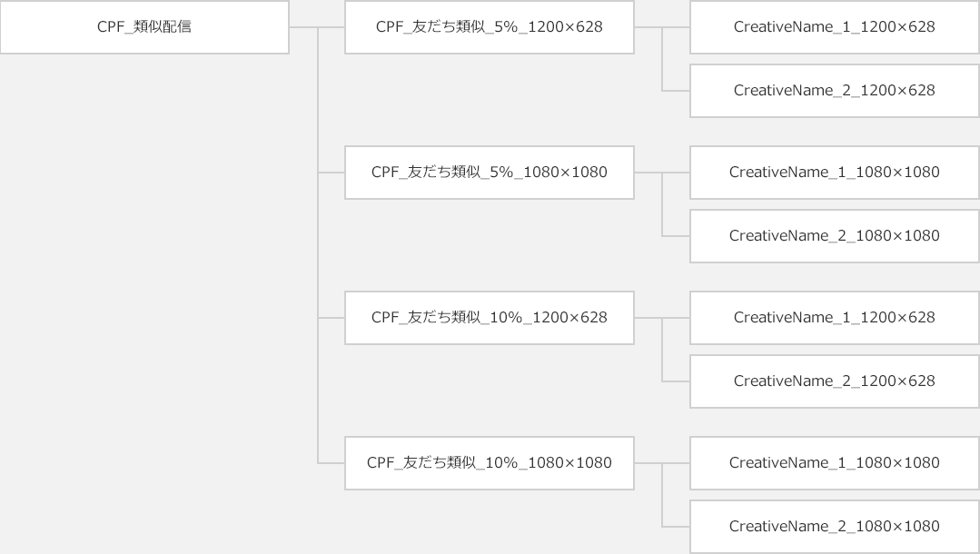This screenshot has height=554, width=980.
Task: Select CreativeName_1_1200×628 under the 10% ad group
Action: (x=835, y=318)
